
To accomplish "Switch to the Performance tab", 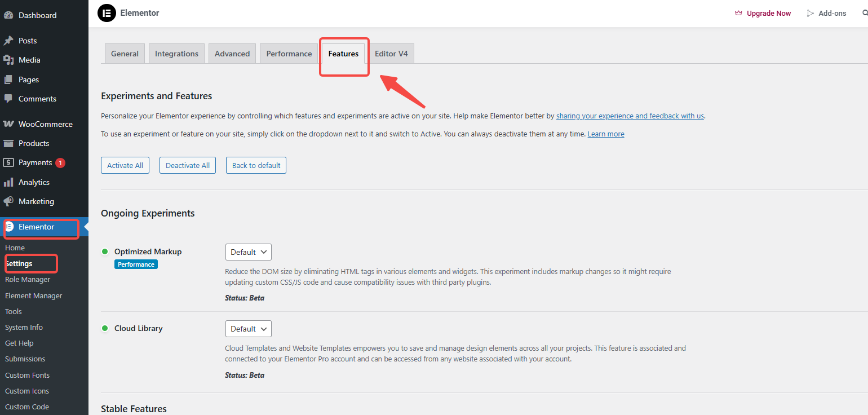I will 289,54.
